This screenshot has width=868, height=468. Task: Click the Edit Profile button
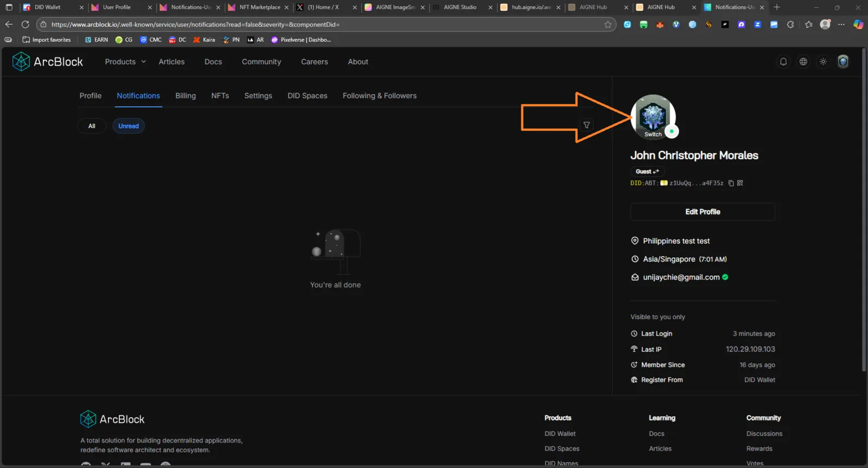coord(703,212)
